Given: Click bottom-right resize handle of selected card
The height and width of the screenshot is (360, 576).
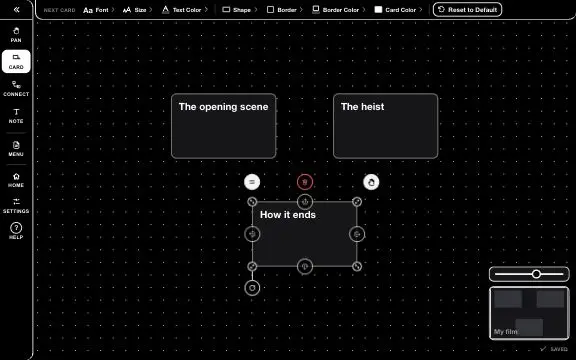Looking at the screenshot, I should [357, 266].
